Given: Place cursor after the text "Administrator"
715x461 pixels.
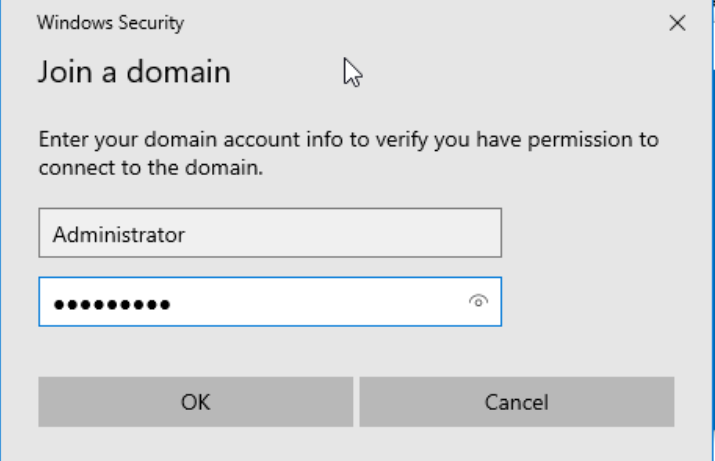Looking at the screenshot, I should click(x=187, y=234).
